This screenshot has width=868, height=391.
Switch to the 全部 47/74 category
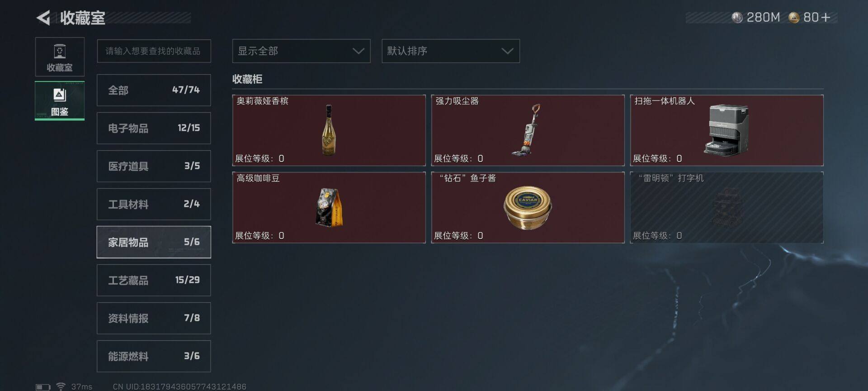[x=154, y=90]
